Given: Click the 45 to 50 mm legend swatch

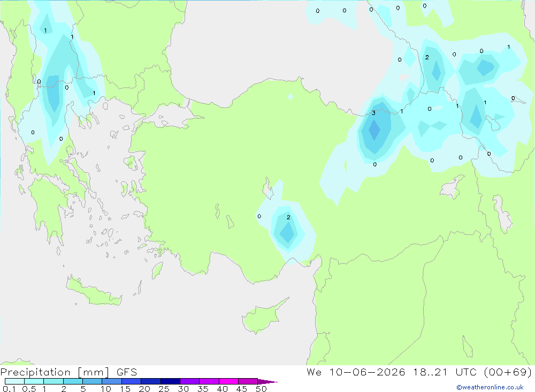Looking at the screenshot, I should tap(248, 381).
